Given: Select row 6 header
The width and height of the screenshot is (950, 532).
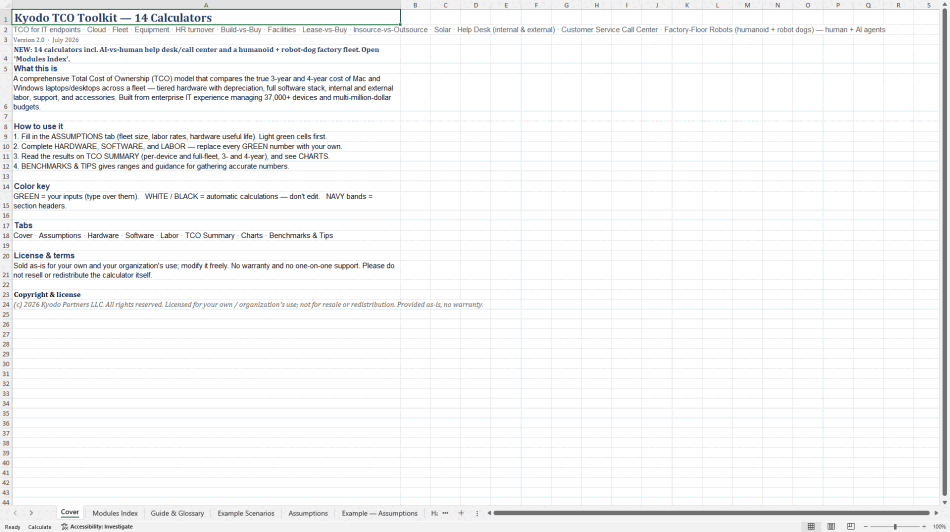Looking at the screenshot, I should coord(6,93).
